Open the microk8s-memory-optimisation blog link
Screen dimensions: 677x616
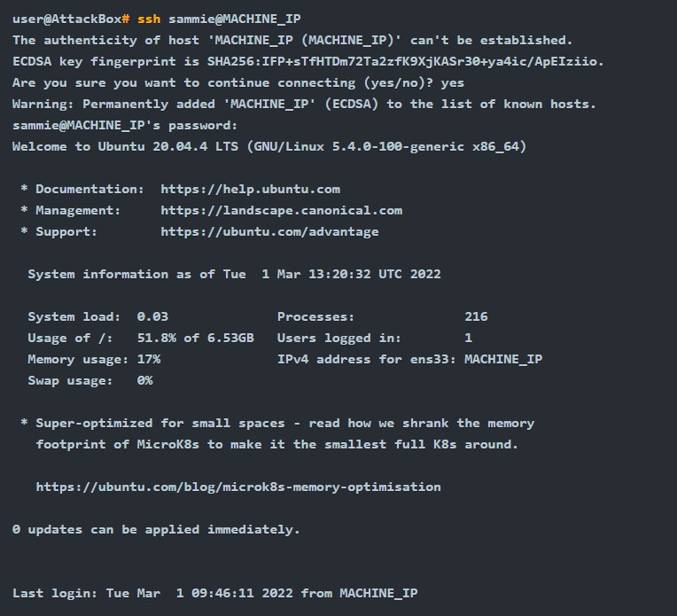point(238,487)
